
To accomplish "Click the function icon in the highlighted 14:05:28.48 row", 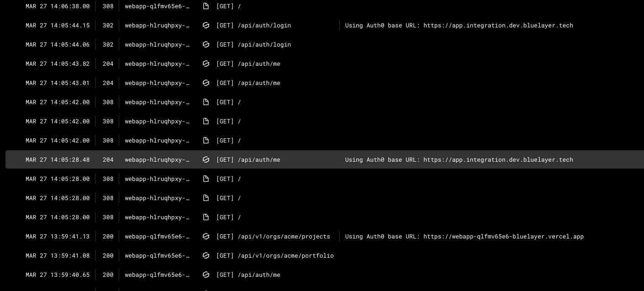I will [x=206, y=160].
